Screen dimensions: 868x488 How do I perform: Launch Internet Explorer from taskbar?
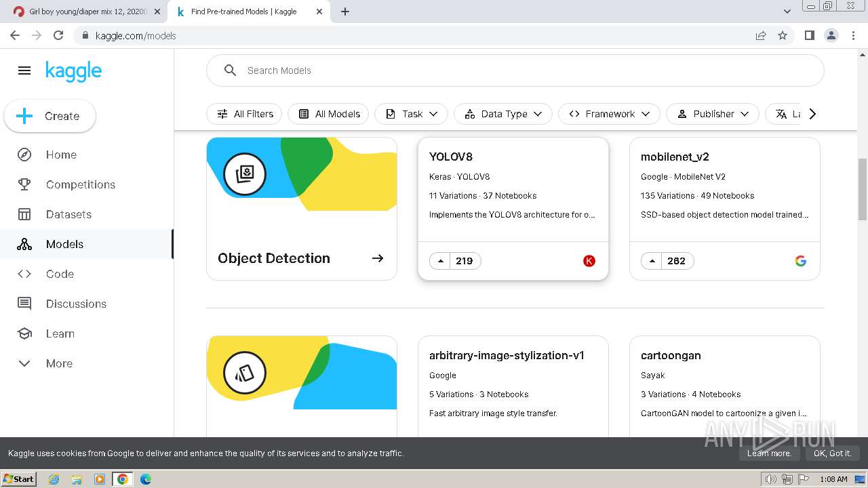(x=54, y=479)
